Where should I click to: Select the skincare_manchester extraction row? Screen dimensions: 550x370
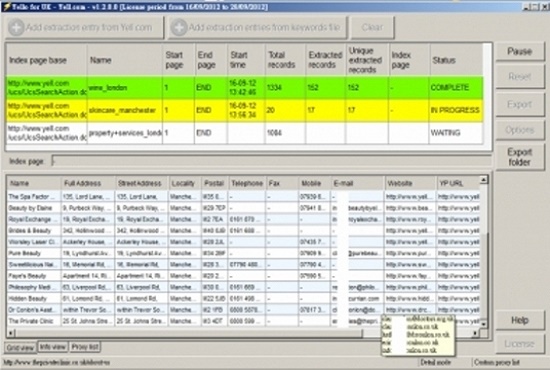pos(244,110)
